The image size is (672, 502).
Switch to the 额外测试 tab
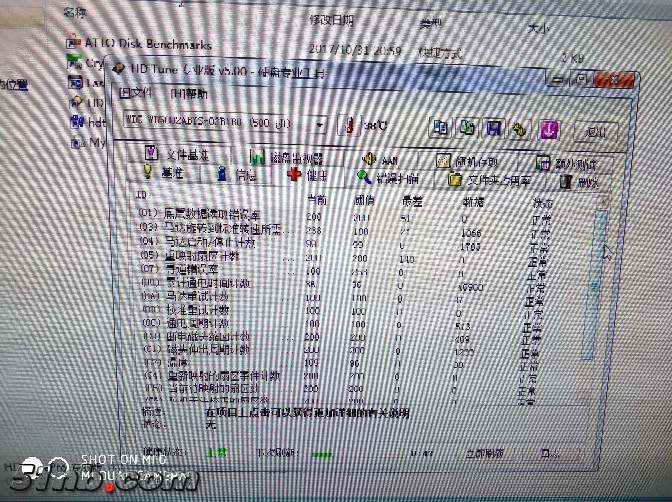(567, 163)
